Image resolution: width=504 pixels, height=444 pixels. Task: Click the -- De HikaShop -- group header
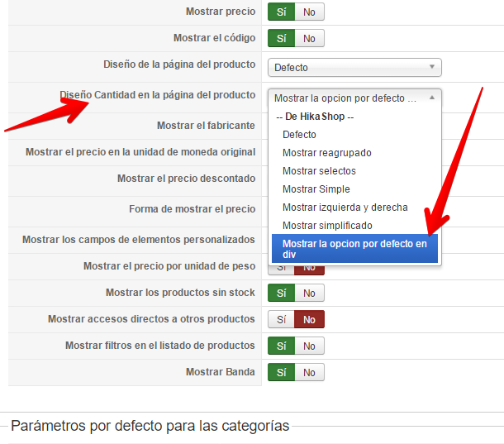(x=315, y=117)
